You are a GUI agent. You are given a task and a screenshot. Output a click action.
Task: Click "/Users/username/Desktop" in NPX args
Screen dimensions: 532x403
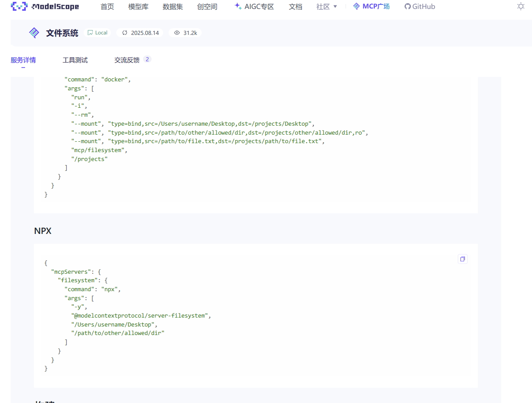[x=114, y=325]
